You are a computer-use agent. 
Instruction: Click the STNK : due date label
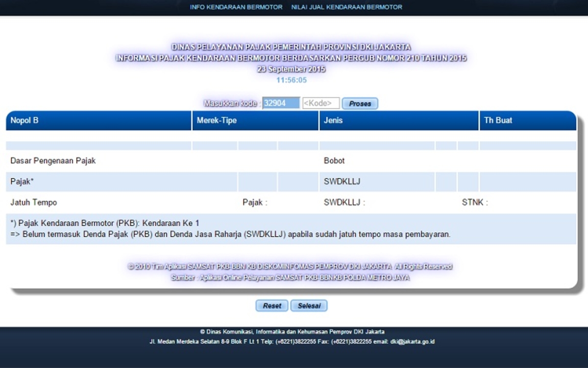[x=475, y=202]
